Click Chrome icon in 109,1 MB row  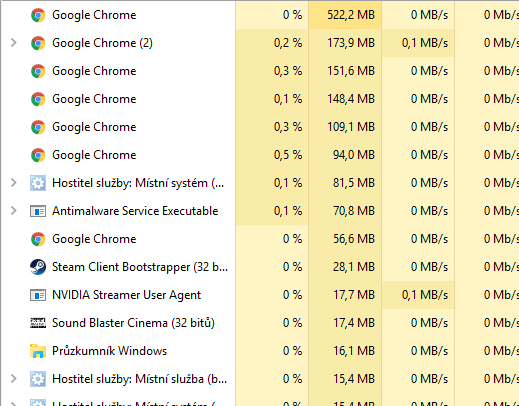[x=38, y=127]
